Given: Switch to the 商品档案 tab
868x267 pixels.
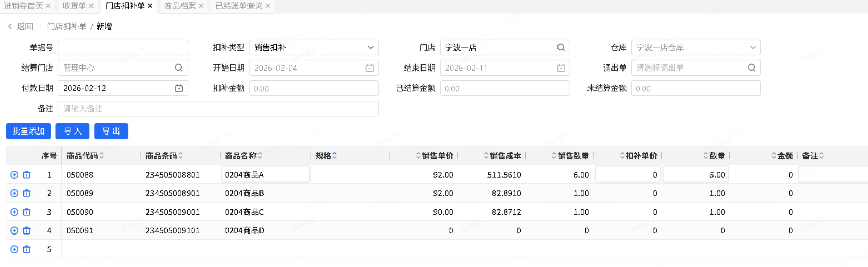Looking at the screenshot, I should pos(180,6).
